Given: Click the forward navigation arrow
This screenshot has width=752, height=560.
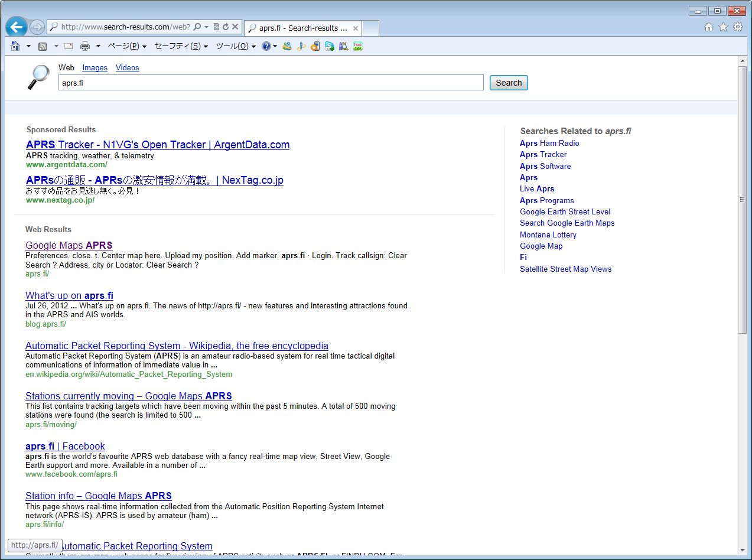Looking at the screenshot, I should point(37,27).
